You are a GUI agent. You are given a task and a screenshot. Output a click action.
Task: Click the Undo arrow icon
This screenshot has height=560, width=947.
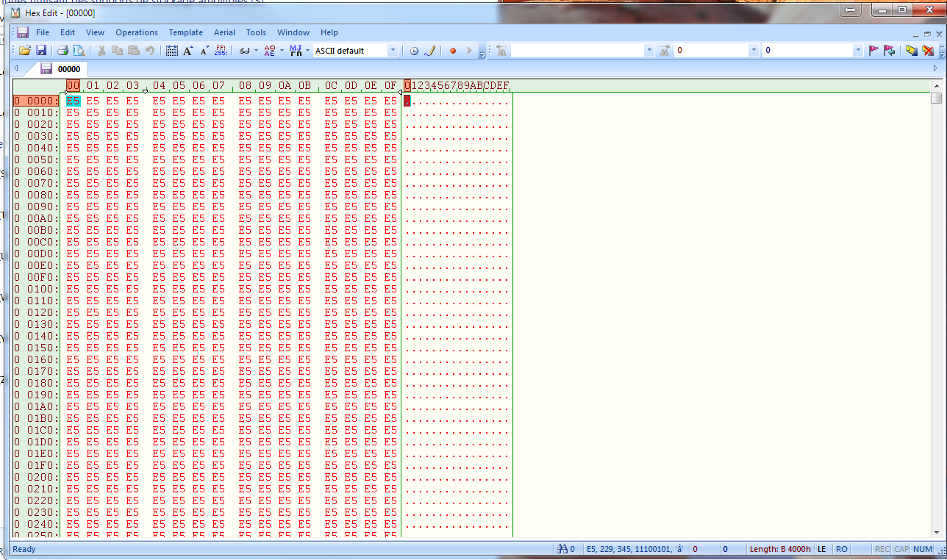pyautogui.click(x=150, y=51)
